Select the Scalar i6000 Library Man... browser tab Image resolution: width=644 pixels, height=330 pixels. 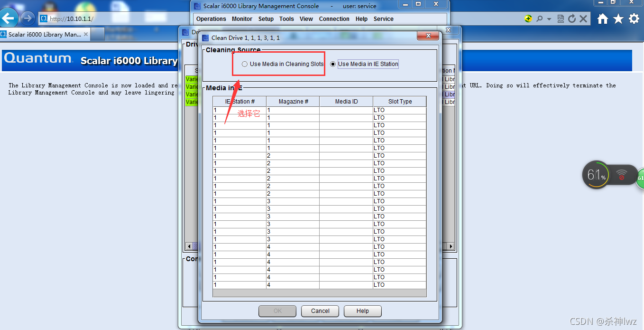coord(45,34)
